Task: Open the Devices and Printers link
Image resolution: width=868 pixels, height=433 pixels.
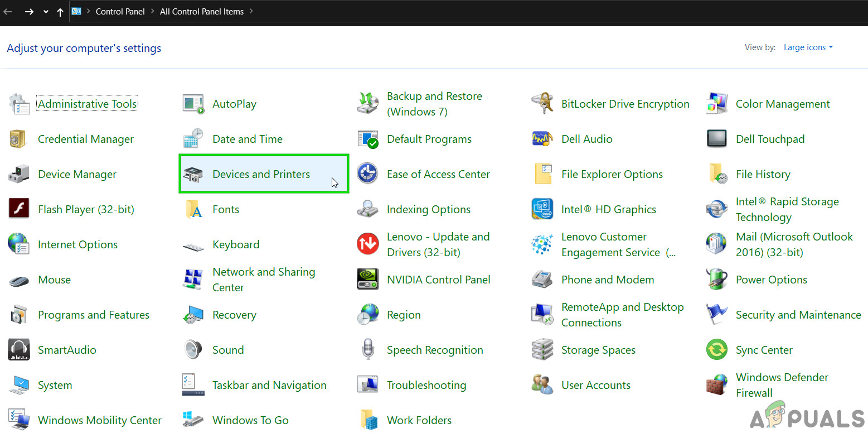Action: 261,174
